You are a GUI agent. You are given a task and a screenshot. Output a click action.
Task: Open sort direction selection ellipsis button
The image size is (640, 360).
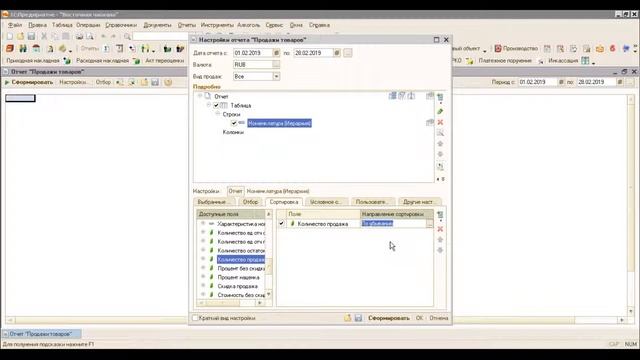[429, 224]
